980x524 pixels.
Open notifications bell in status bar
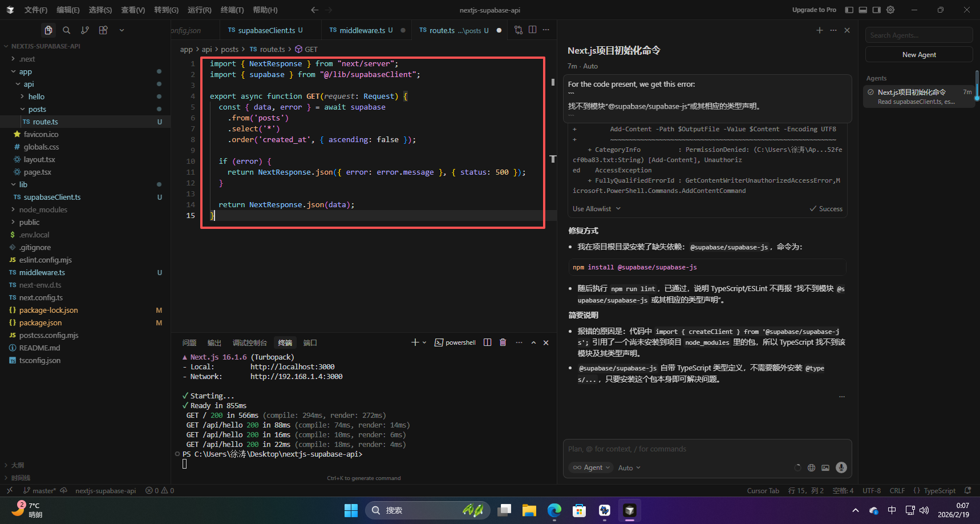tap(967, 490)
